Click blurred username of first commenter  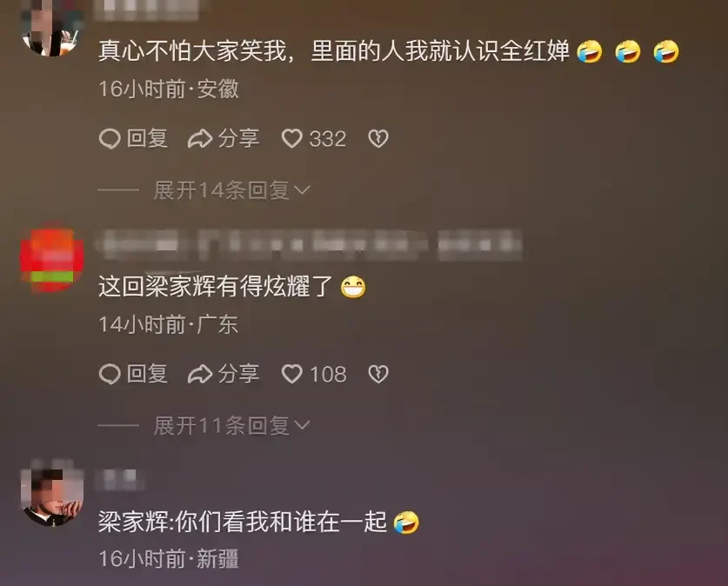coord(147,10)
